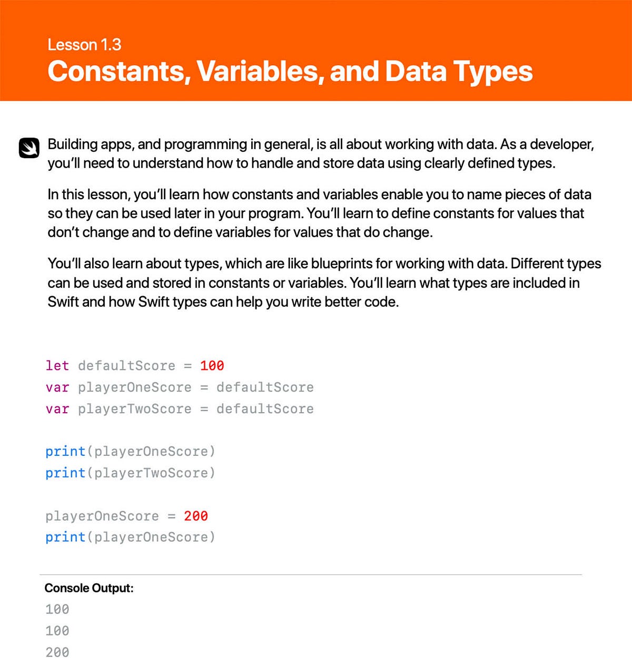Click the first print(playerOneScore) statement
632x672 pixels.
coord(130,452)
